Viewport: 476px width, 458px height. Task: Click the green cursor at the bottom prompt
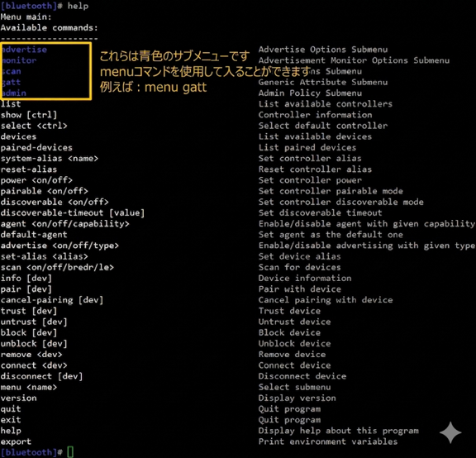click(70, 452)
